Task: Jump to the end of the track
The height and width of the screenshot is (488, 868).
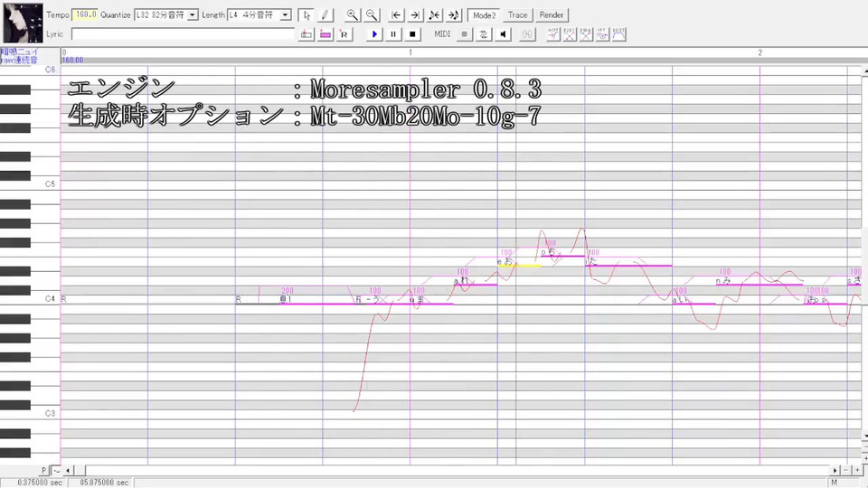Action: point(415,15)
